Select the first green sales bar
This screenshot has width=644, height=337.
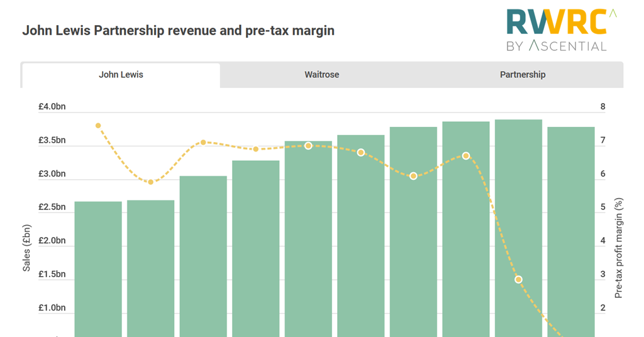click(98, 270)
